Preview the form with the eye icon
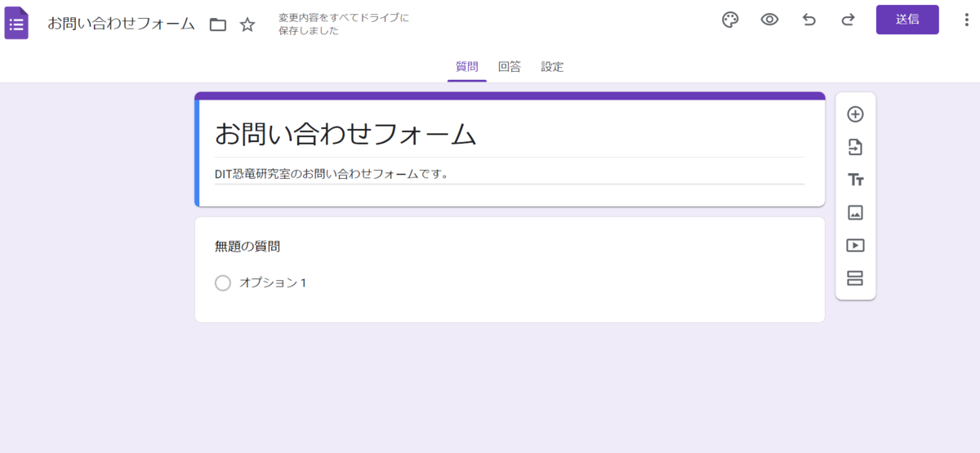Image resolution: width=980 pixels, height=453 pixels. click(769, 20)
